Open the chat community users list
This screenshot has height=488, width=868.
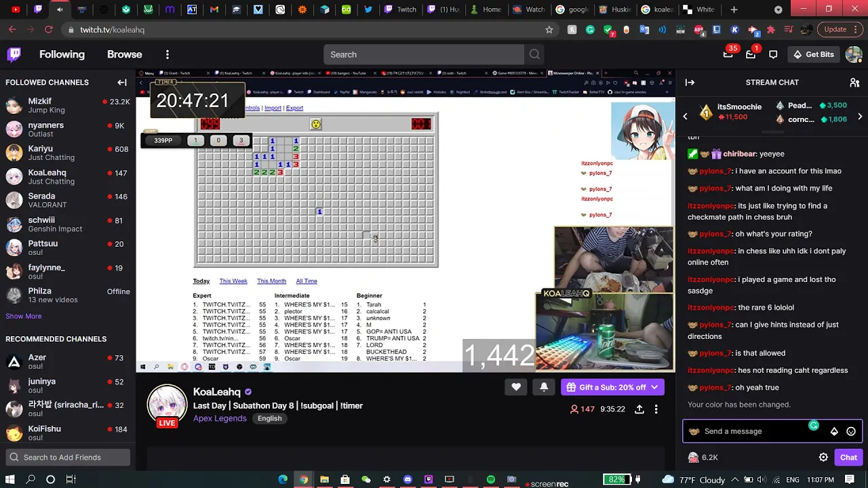(x=854, y=82)
